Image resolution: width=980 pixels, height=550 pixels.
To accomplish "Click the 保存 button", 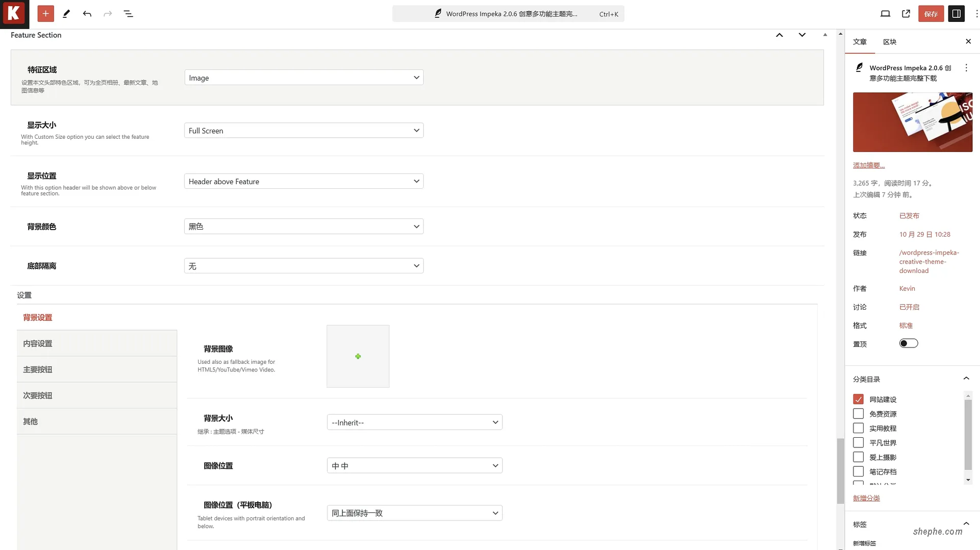I will [931, 14].
